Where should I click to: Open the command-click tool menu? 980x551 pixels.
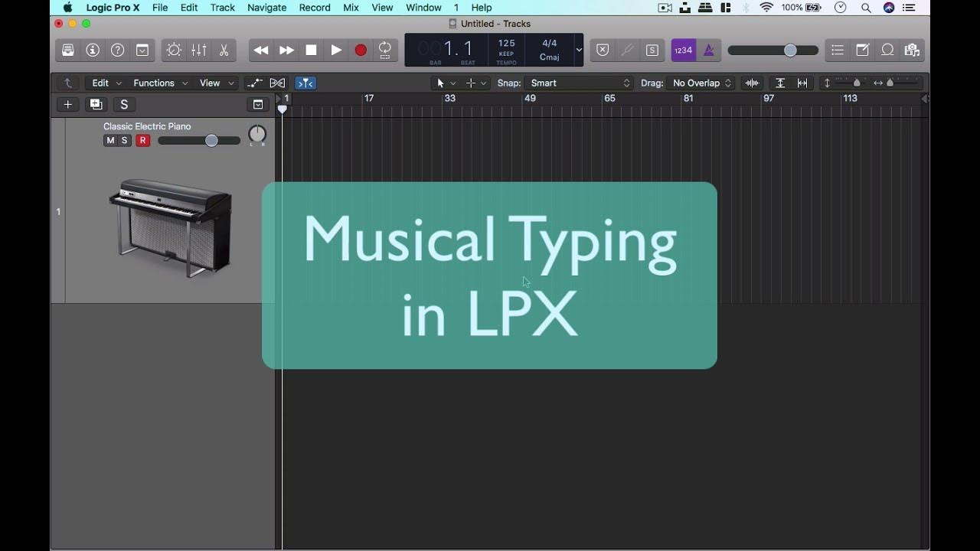[475, 83]
